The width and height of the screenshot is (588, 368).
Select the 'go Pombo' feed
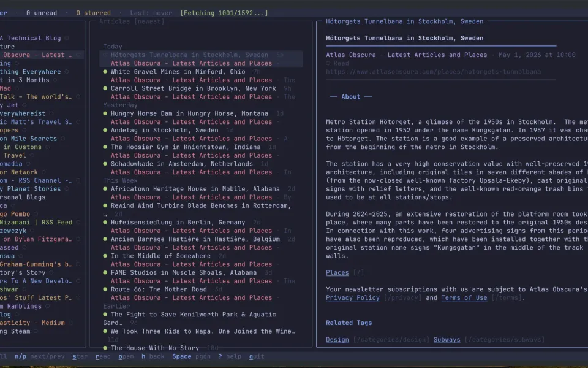pyautogui.click(x=15, y=214)
